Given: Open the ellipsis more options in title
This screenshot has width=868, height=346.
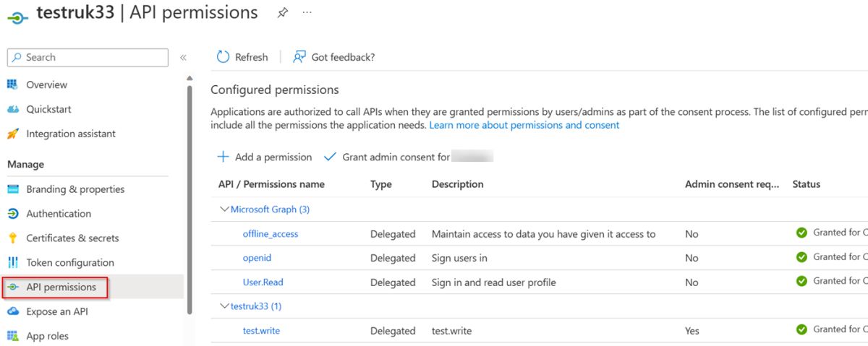Looking at the screenshot, I should coord(307,13).
